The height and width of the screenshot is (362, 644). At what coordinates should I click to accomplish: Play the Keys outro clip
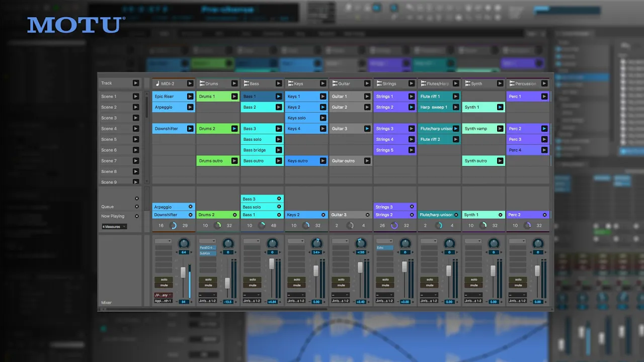coord(323,161)
